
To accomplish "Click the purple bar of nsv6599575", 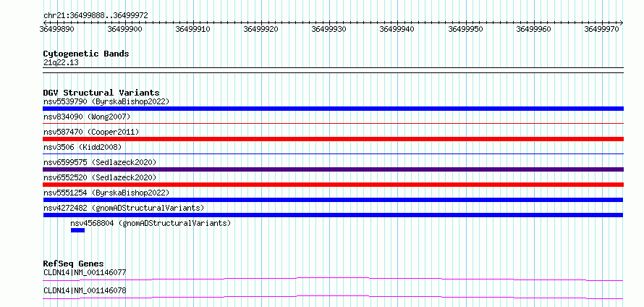I will tap(333, 169).
